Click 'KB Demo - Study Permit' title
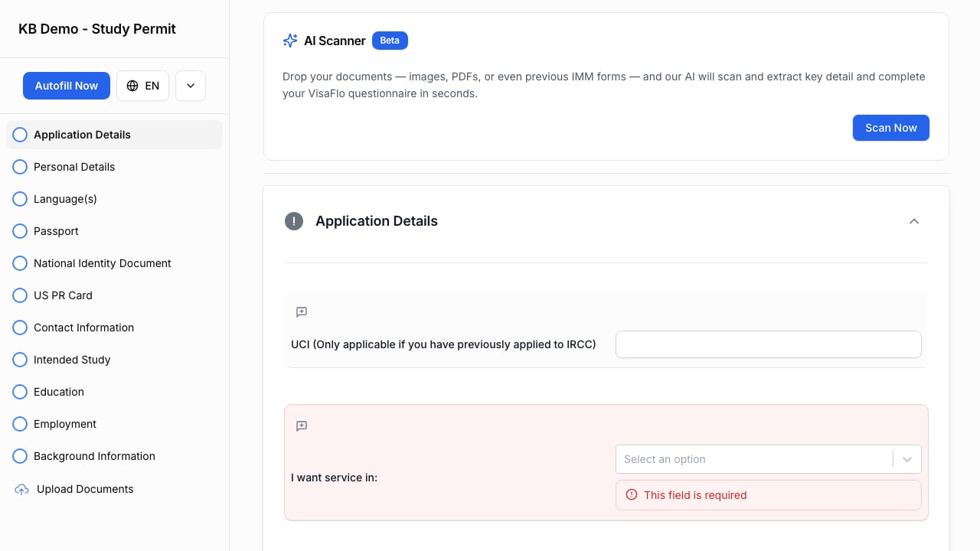Screen dimensions: 980x551 (97, 29)
